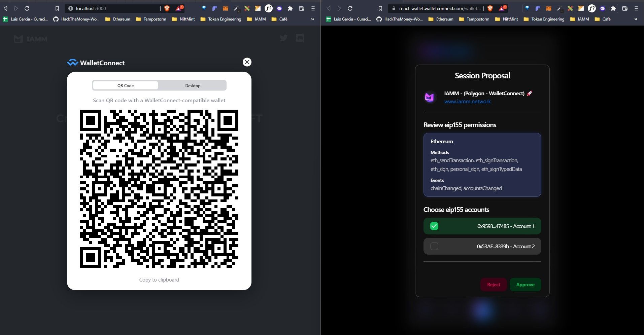
Task: Show more bookmarks in right window
Action: pyautogui.click(x=636, y=19)
